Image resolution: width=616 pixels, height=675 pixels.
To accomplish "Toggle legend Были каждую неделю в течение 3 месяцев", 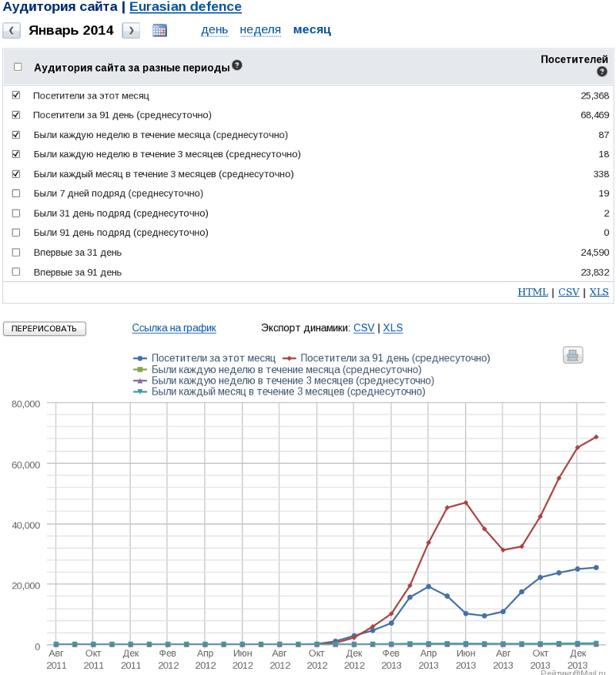I will pyautogui.click(x=283, y=381).
